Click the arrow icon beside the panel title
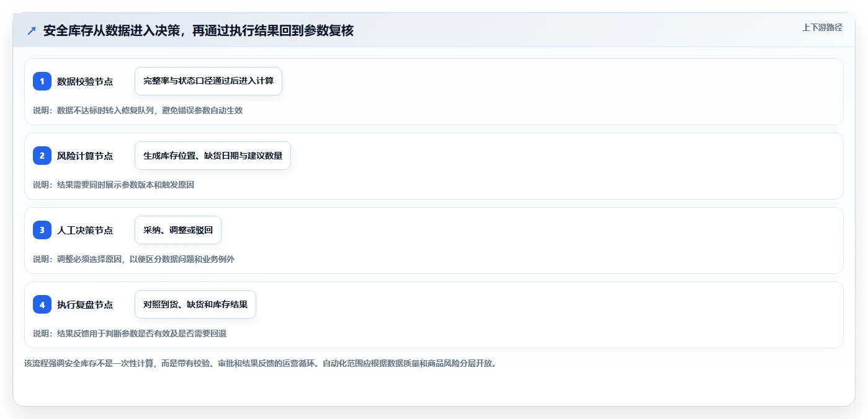 tap(32, 31)
